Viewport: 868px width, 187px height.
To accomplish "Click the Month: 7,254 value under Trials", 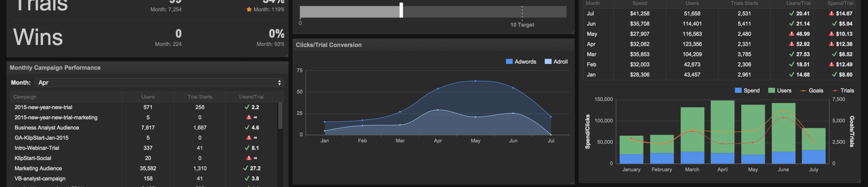I will [166, 9].
